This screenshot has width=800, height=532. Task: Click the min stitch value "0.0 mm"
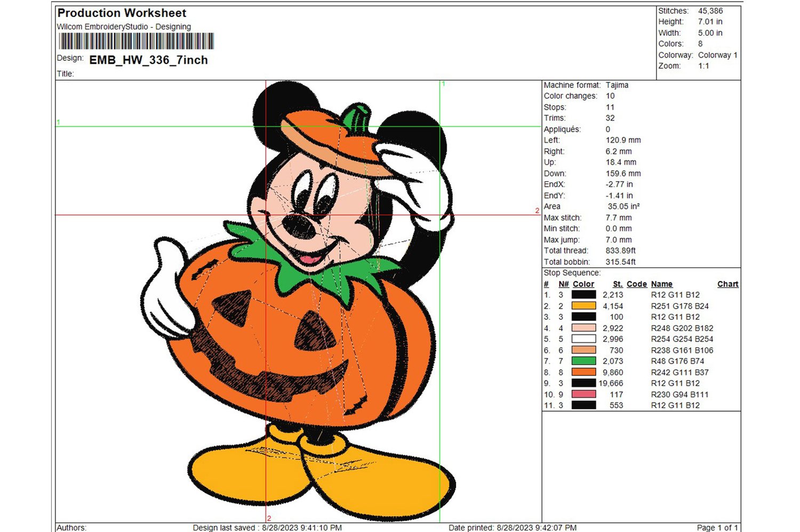tap(619, 229)
